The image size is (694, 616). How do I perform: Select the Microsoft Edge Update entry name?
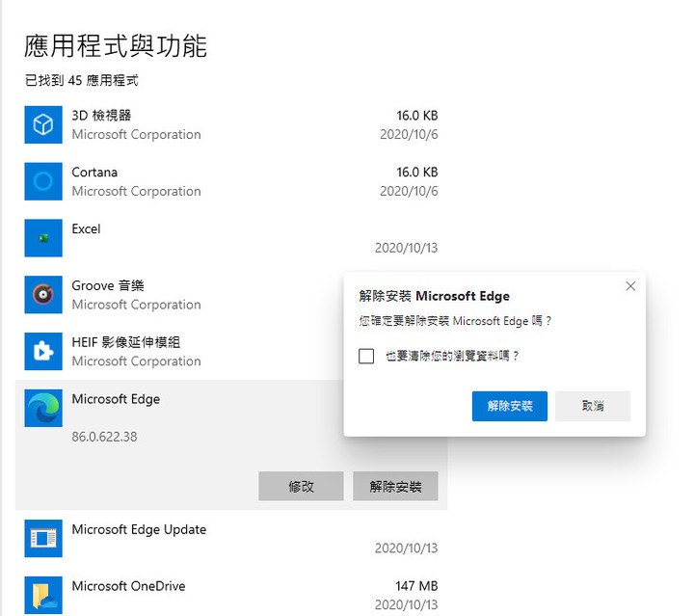tap(139, 529)
